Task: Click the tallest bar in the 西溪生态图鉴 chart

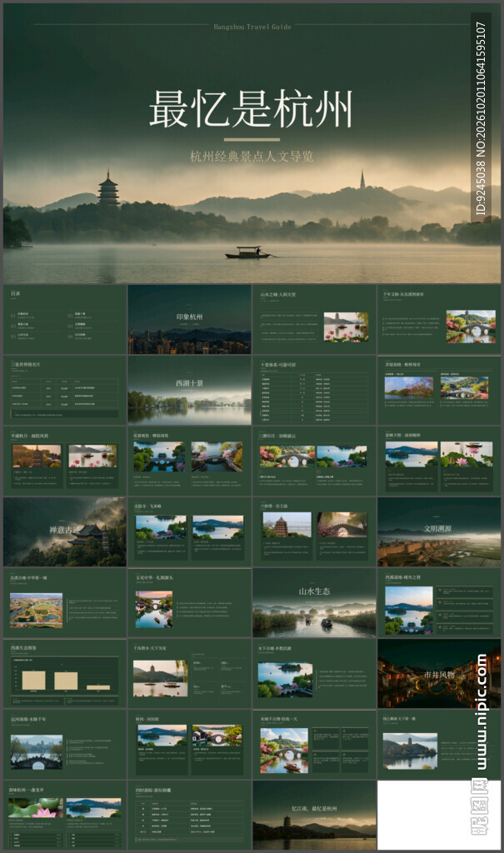Action: (x=33, y=680)
